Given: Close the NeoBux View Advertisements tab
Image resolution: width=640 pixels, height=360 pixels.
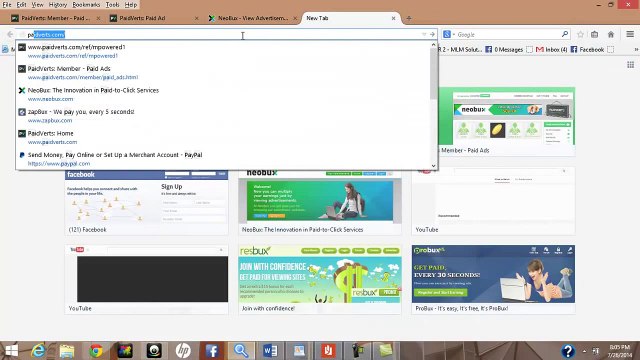Looking at the screenshot, I should (x=295, y=18).
